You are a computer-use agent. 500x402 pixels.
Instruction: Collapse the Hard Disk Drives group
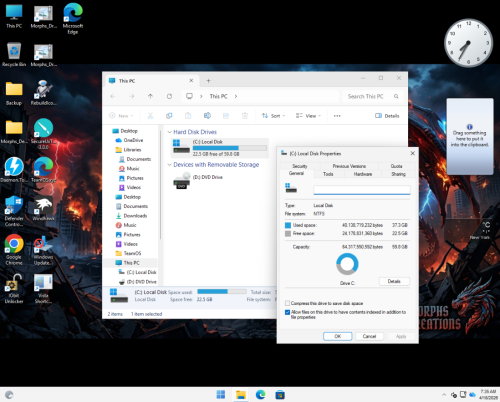169,132
